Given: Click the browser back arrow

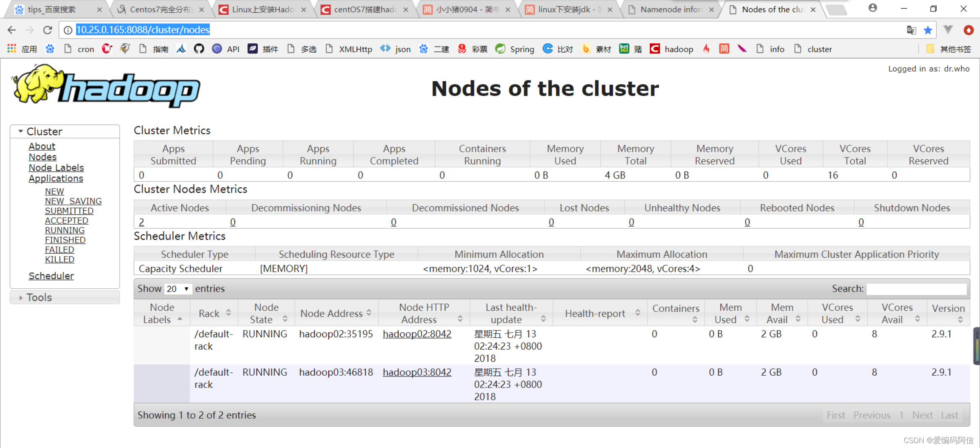Looking at the screenshot, I should pyautogui.click(x=12, y=30).
